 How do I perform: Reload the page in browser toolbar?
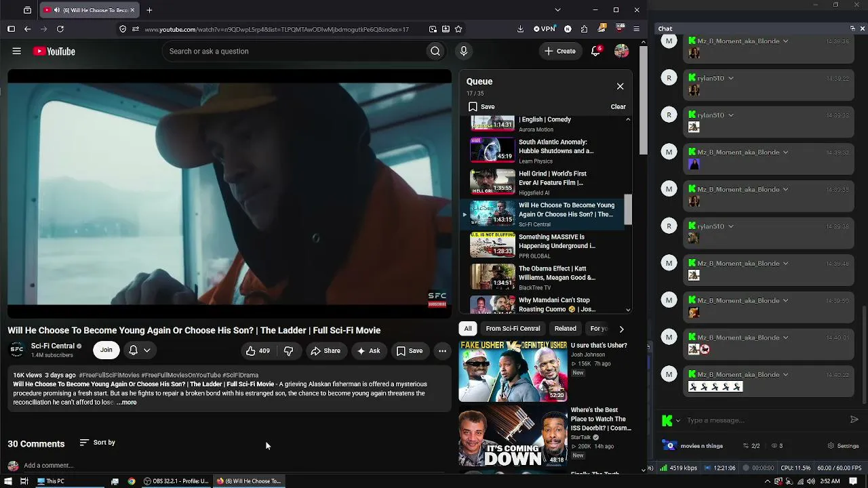pos(60,29)
